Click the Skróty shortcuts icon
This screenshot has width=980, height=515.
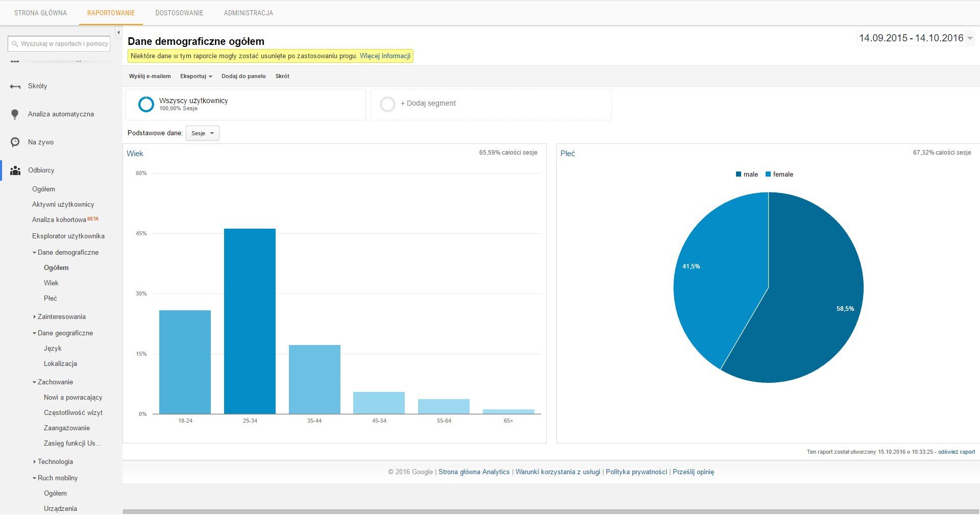point(15,86)
